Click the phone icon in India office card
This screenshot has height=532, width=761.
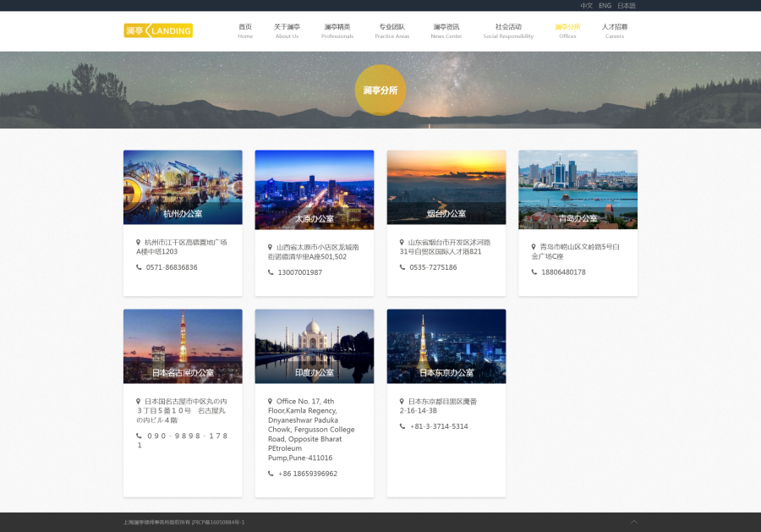pos(271,474)
